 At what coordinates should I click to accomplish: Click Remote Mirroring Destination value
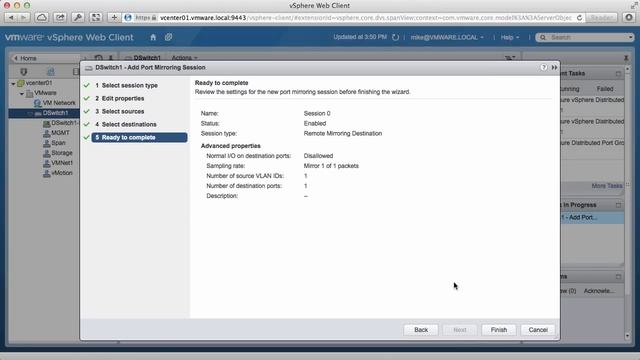pyautogui.click(x=343, y=133)
